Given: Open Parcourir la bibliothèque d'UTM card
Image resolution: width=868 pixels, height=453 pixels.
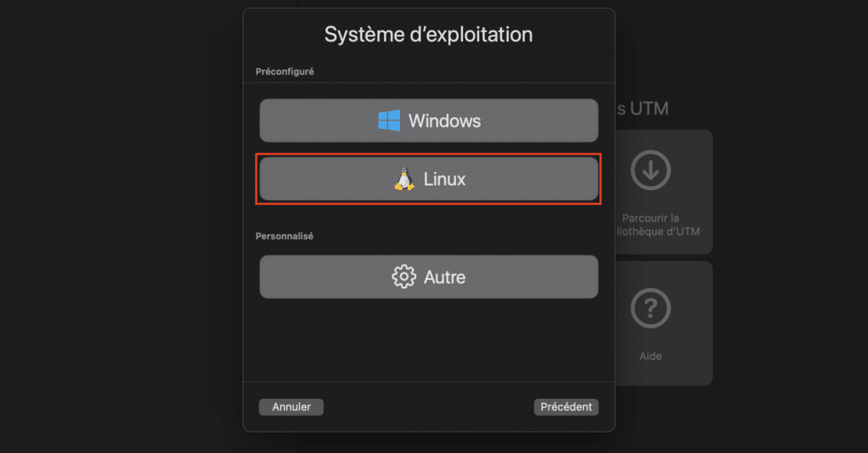Looking at the screenshot, I should coord(664,192).
